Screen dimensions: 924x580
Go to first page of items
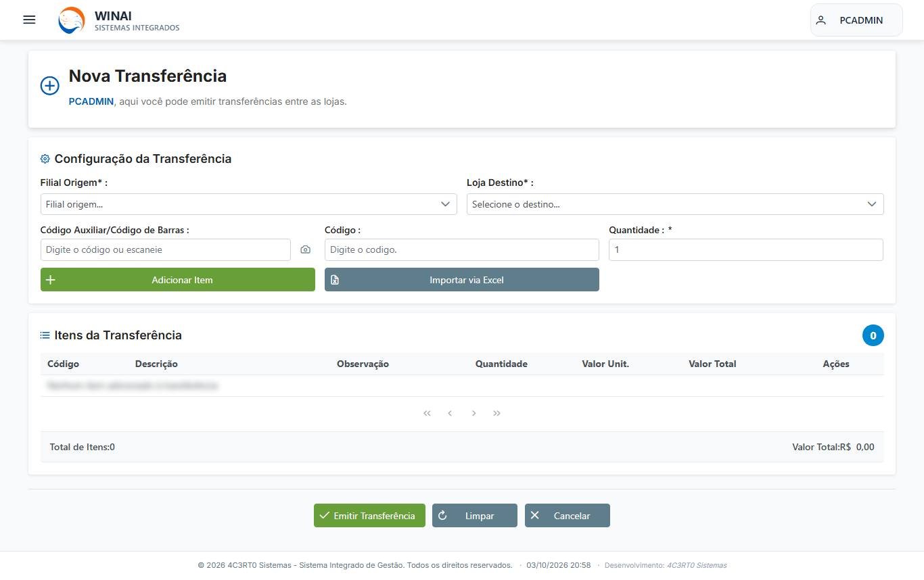coord(427,413)
